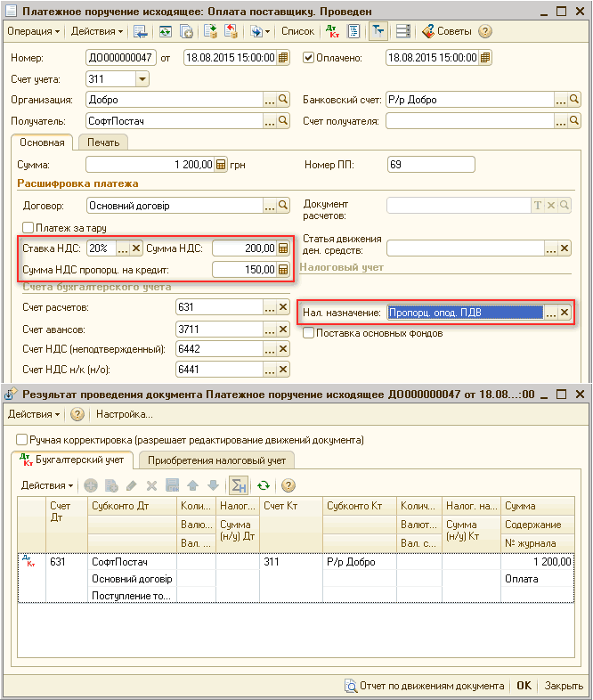The image size is (593, 700).
Task: Click the calendar icon next to document date
Action: [x=283, y=58]
